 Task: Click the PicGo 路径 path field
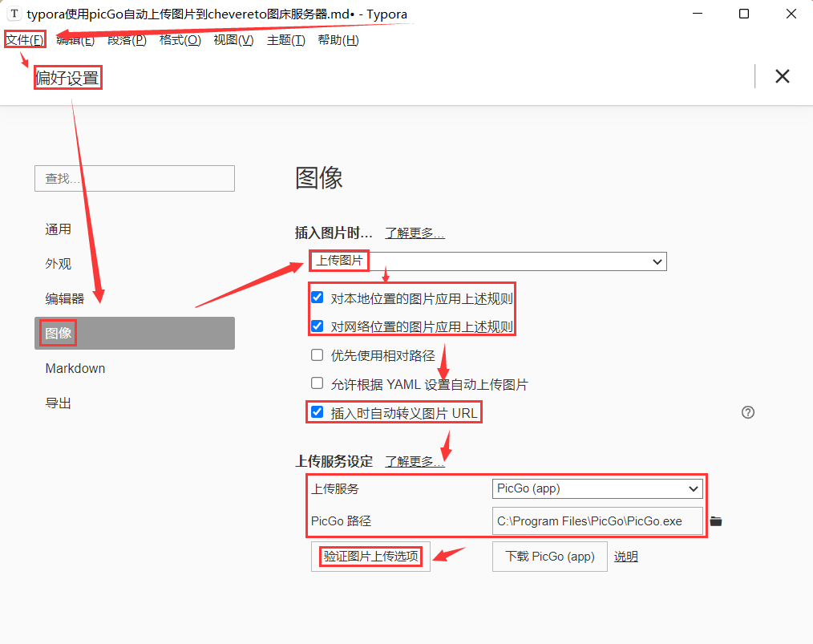point(597,521)
